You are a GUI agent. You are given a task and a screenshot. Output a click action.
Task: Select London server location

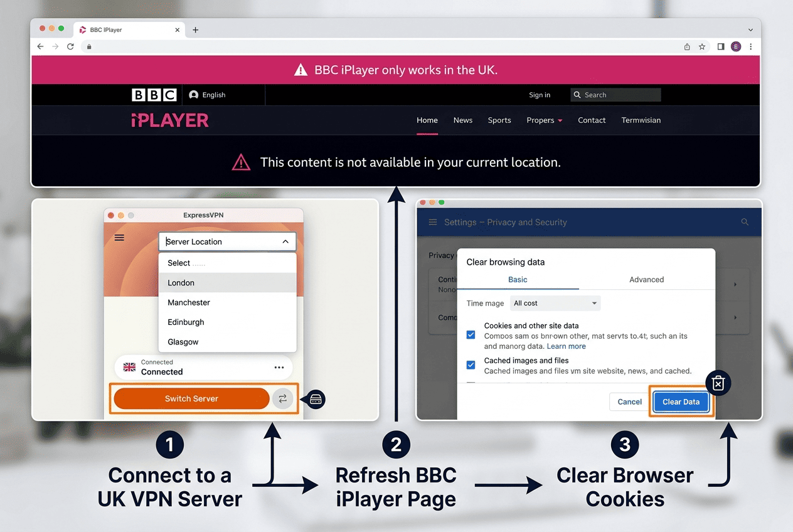(227, 283)
